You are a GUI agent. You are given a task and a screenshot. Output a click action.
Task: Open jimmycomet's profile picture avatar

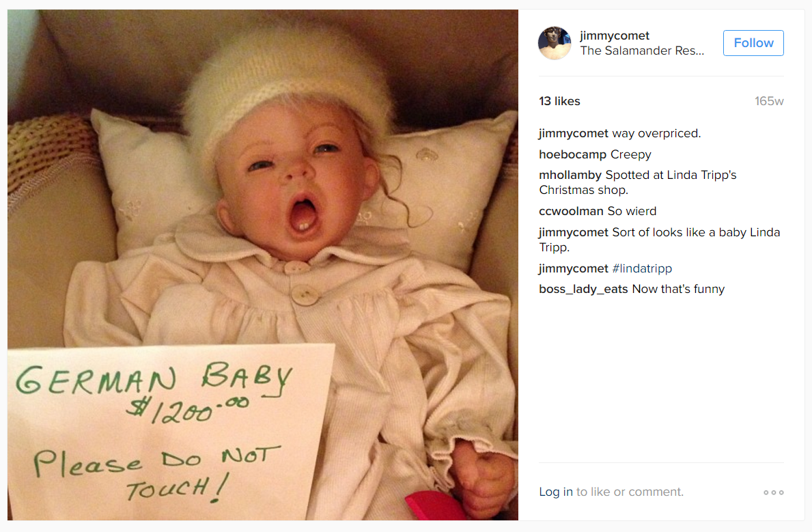[555, 43]
